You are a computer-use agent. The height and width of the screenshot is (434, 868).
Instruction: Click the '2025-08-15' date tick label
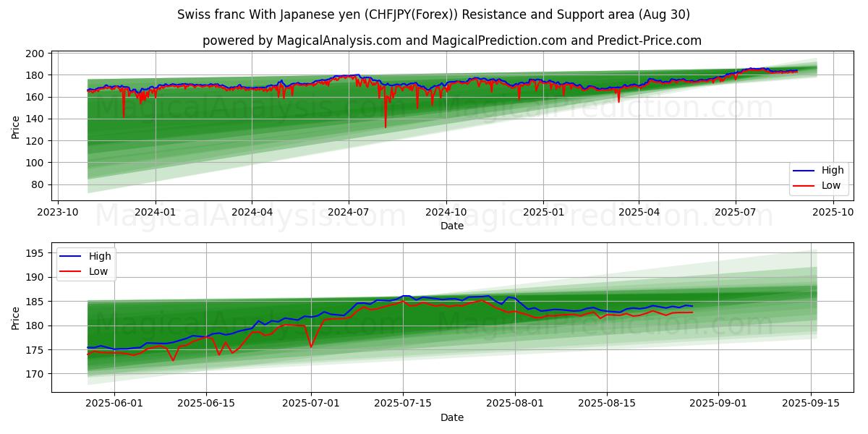click(x=606, y=403)
